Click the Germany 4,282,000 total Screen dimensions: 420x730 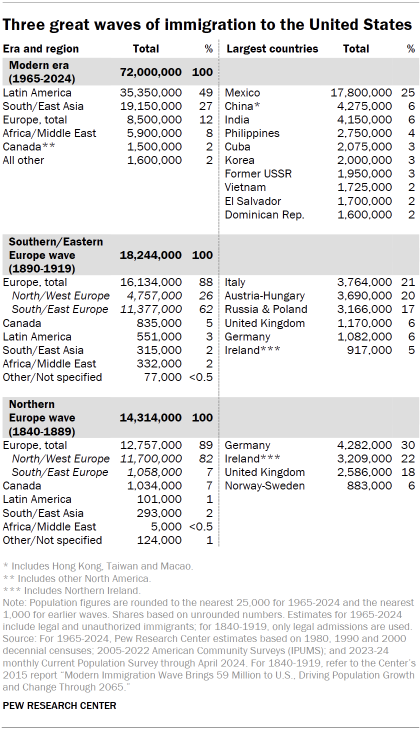point(365,445)
